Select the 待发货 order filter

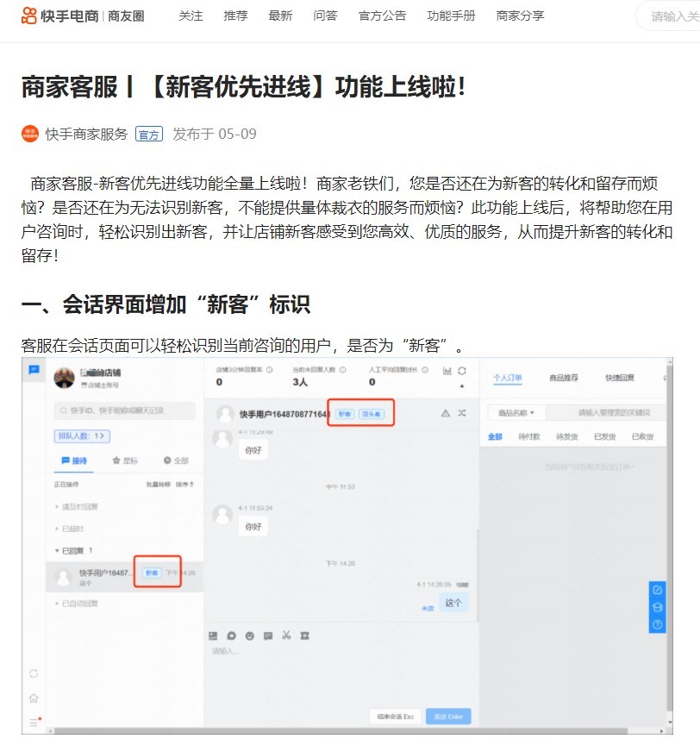tap(566, 437)
